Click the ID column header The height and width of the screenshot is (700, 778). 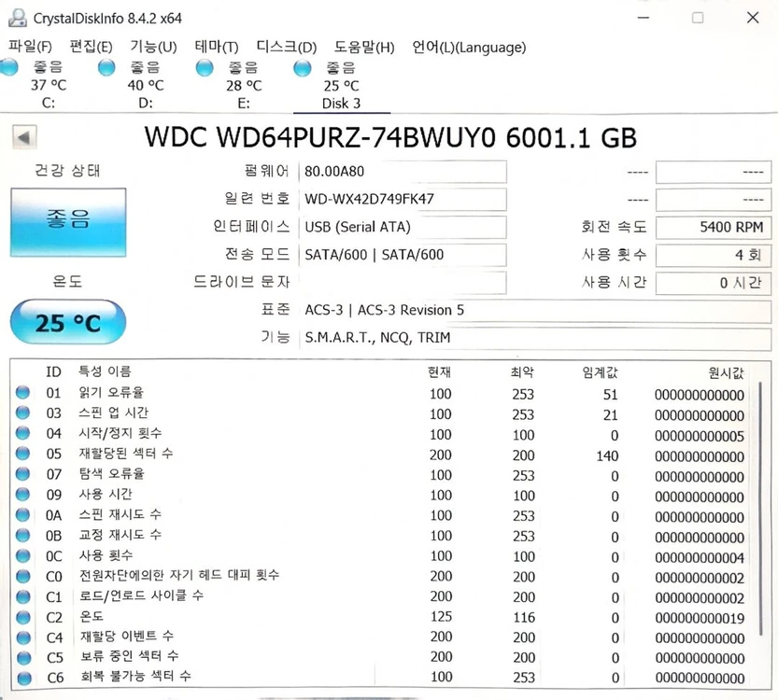click(x=53, y=371)
